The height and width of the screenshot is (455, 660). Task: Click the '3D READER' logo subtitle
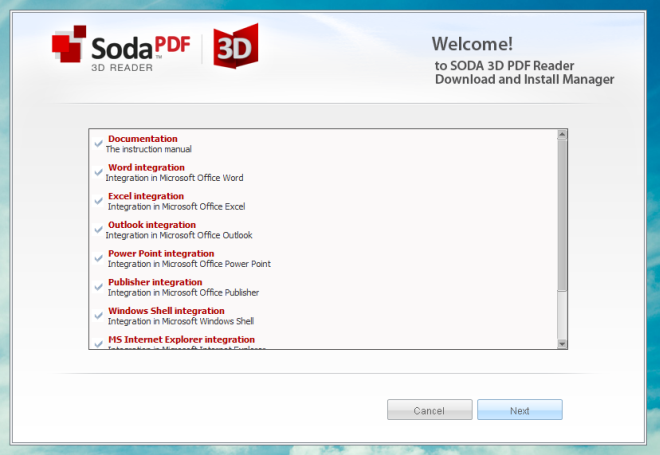click(122, 67)
